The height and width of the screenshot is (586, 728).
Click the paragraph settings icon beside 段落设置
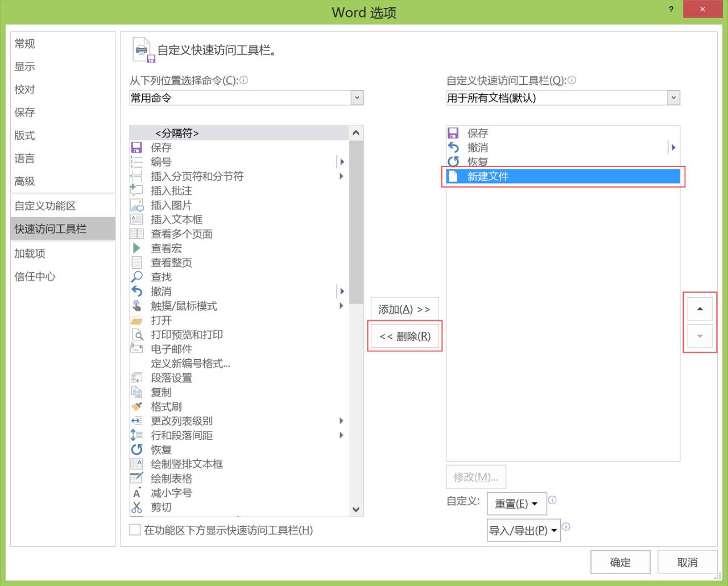coord(136,377)
